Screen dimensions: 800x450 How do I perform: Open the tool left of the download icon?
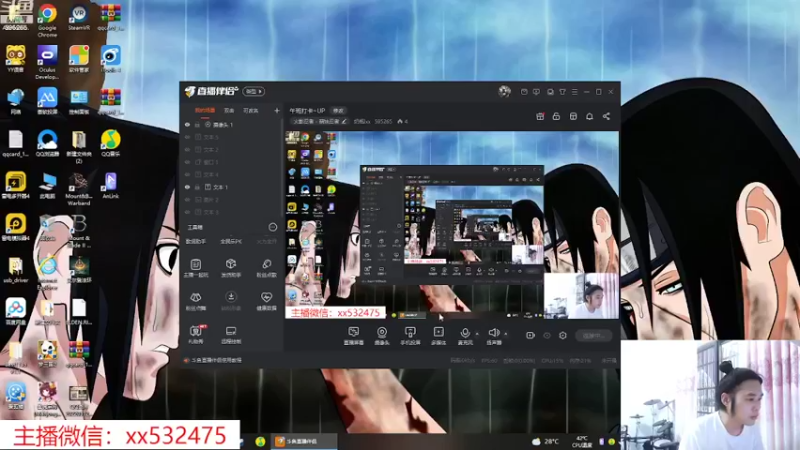(x=196, y=301)
